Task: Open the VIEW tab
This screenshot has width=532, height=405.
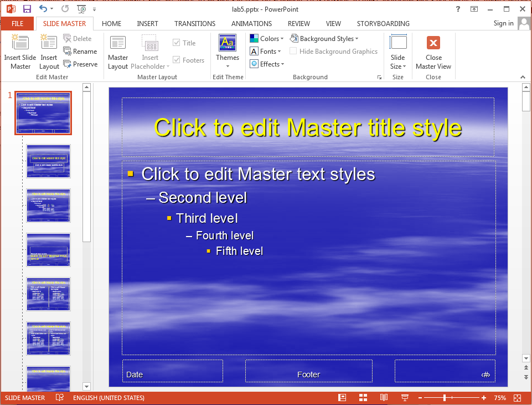Action: 333,23
